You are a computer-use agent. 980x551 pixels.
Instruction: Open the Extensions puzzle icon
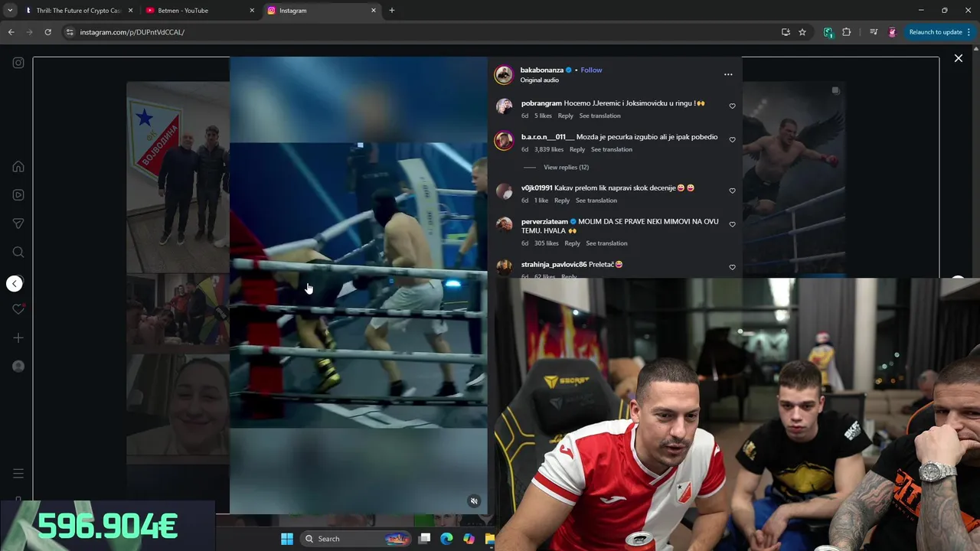[x=846, y=32]
